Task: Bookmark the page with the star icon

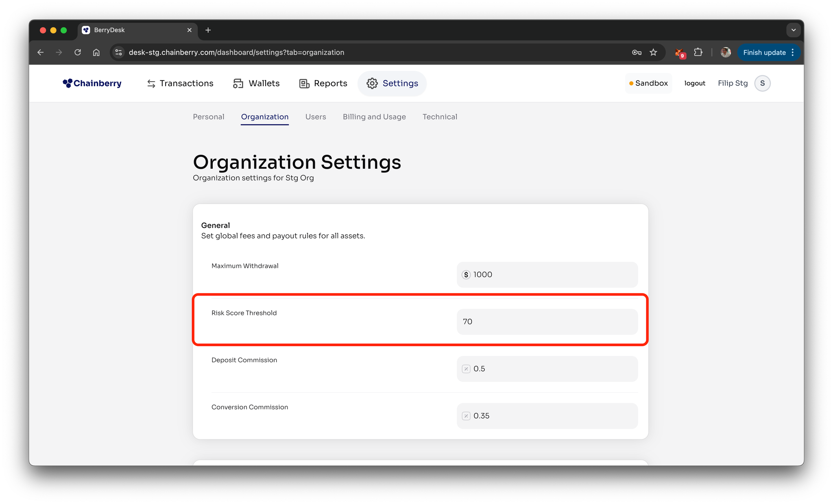Action: tap(653, 52)
